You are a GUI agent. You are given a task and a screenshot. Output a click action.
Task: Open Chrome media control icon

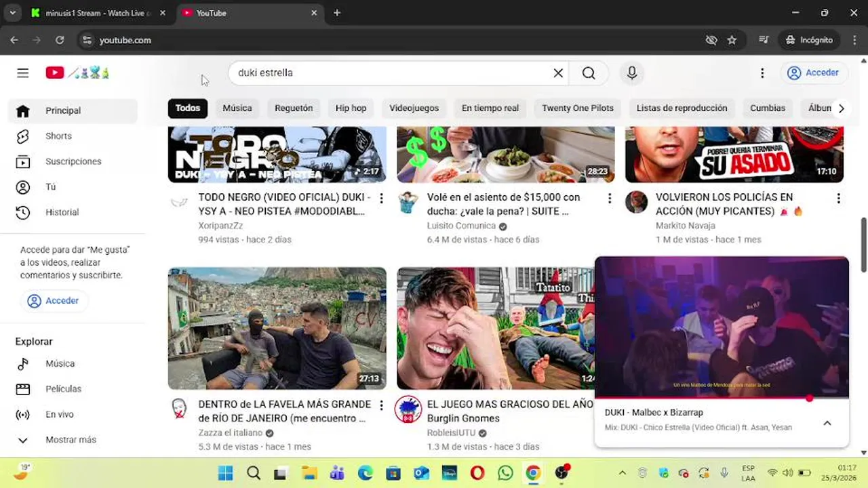pyautogui.click(x=764, y=40)
